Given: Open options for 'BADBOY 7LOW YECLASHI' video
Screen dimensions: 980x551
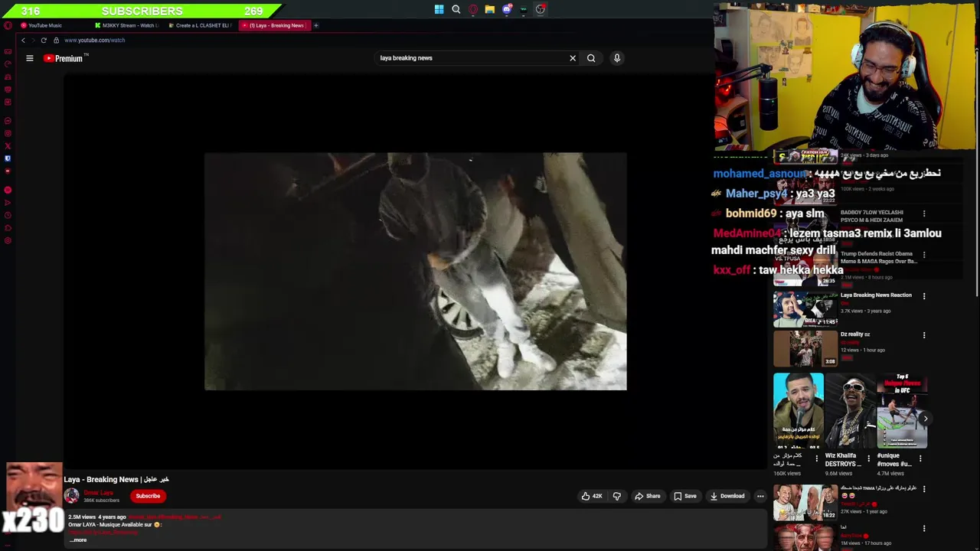Looking at the screenshot, I should coord(924,214).
